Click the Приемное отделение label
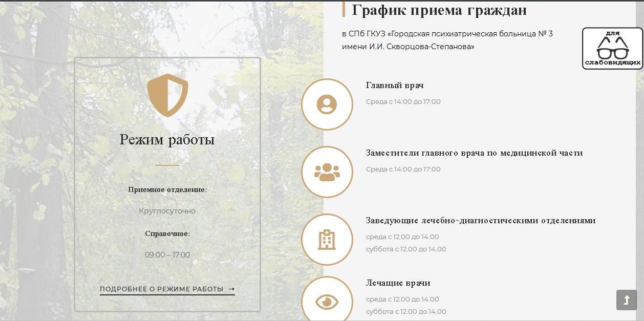This screenshot has width=644, height=321. (167, 189)
